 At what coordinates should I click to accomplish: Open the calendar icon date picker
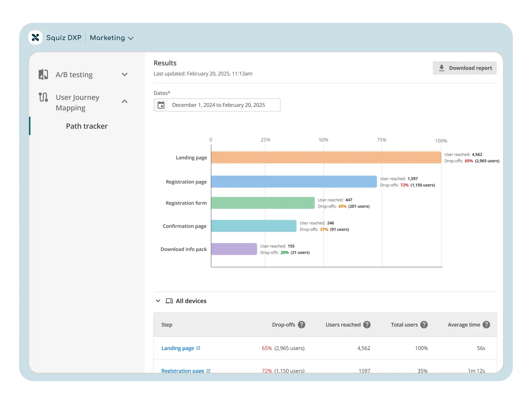161,105
